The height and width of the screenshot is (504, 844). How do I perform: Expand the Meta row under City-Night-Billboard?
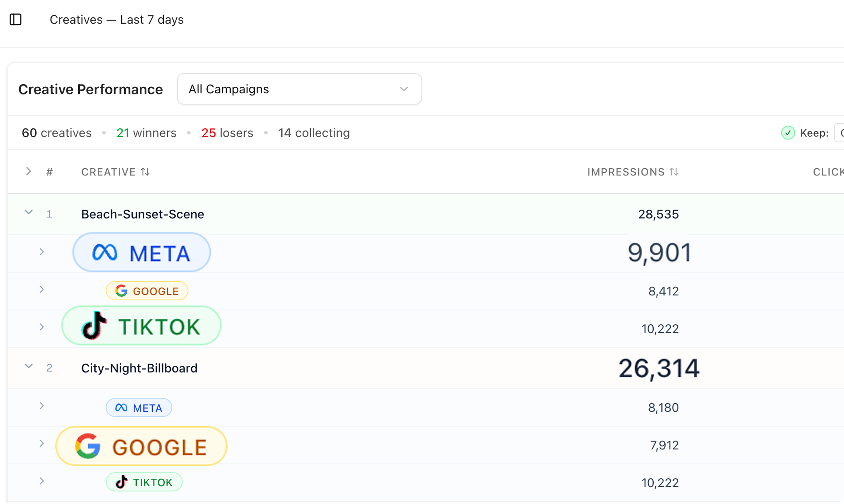(x=41, y=406)
